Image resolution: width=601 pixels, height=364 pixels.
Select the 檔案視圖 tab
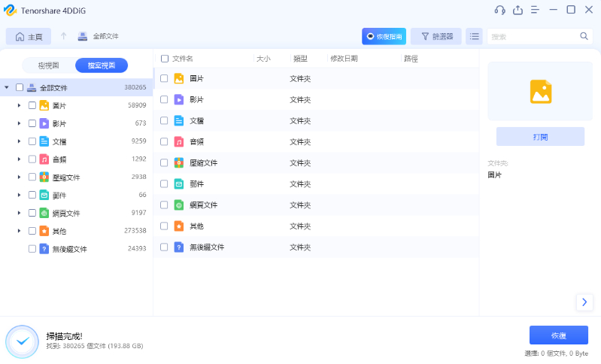(x=102, y=65)
